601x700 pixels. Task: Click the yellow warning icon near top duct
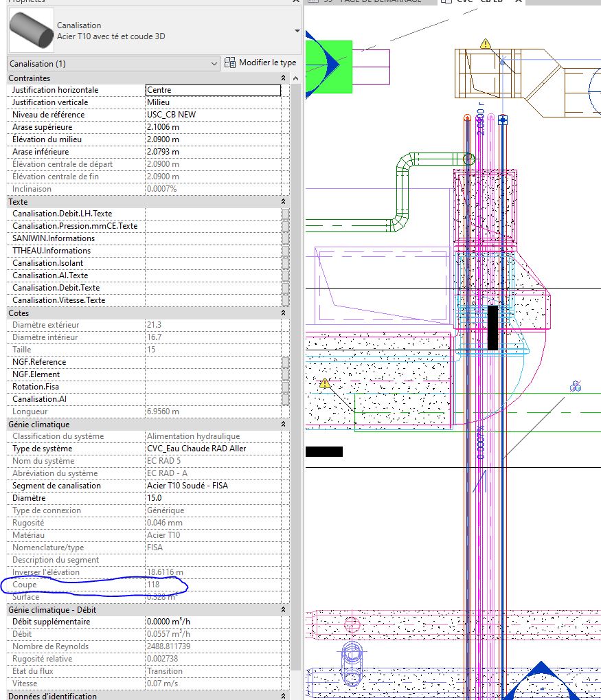pyautogui.click(x=486, y=44)
